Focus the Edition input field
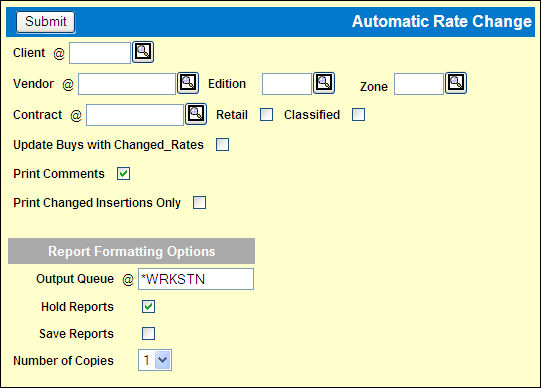 click(287, 84)
